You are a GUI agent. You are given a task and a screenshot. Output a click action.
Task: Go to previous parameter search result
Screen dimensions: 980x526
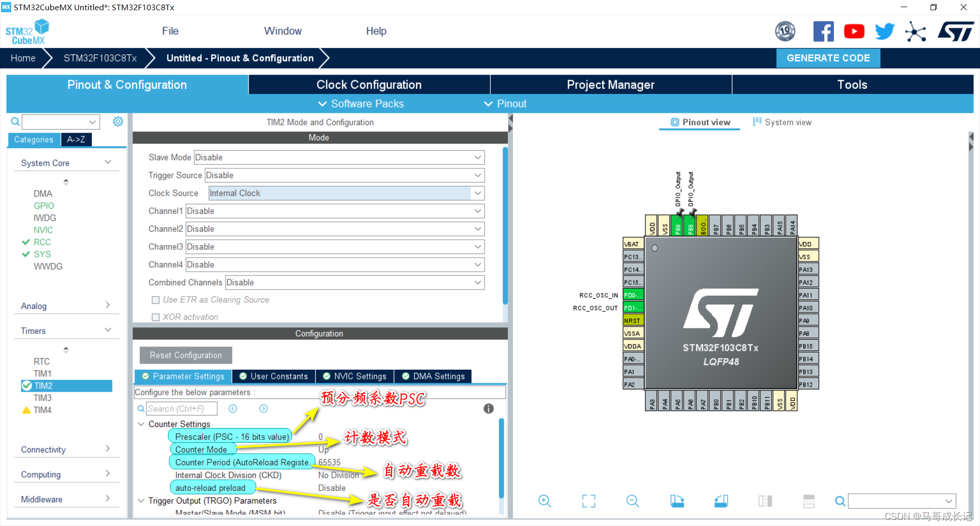(233, 409)
